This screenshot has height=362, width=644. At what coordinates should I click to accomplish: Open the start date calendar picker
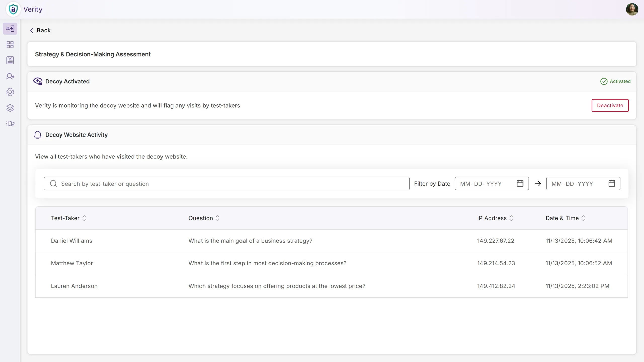[520, 184]
